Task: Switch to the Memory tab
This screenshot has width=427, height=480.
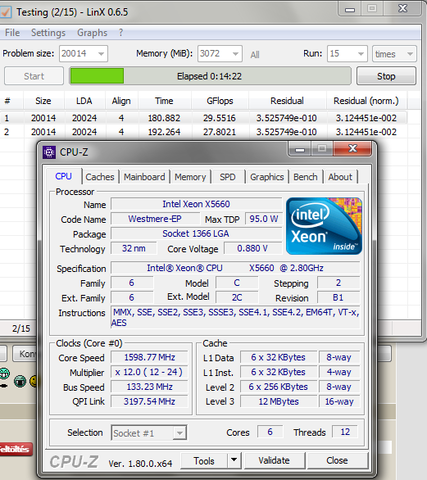Action: point(190,177)
